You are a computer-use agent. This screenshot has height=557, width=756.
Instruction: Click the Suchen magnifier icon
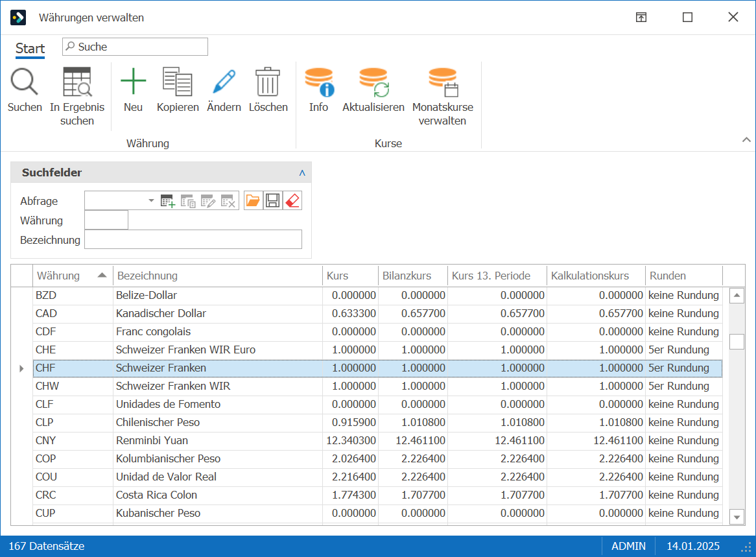pos(25,82)
